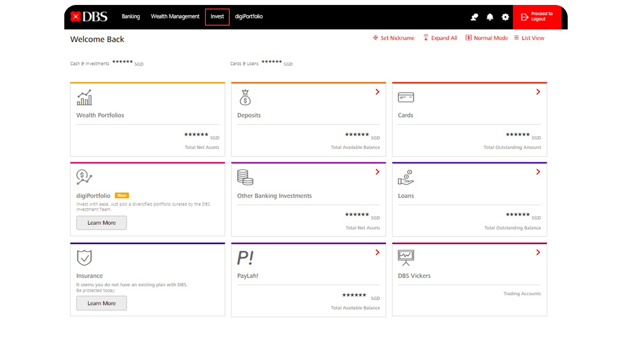Click Learn More under digiPortfolio
This screenshot has height=364, width=632.
click(102, 223)
